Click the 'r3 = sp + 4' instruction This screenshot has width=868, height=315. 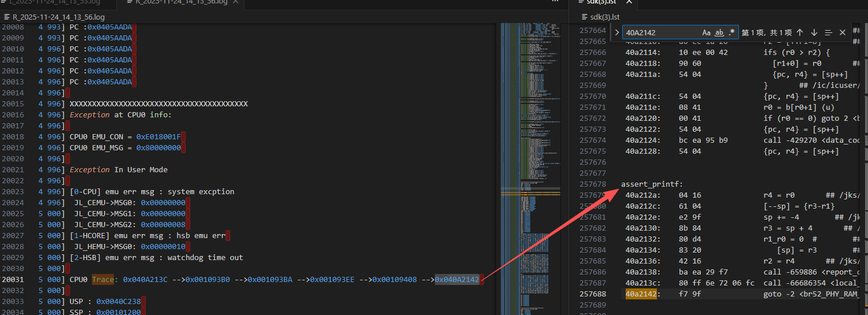[788, 228]
